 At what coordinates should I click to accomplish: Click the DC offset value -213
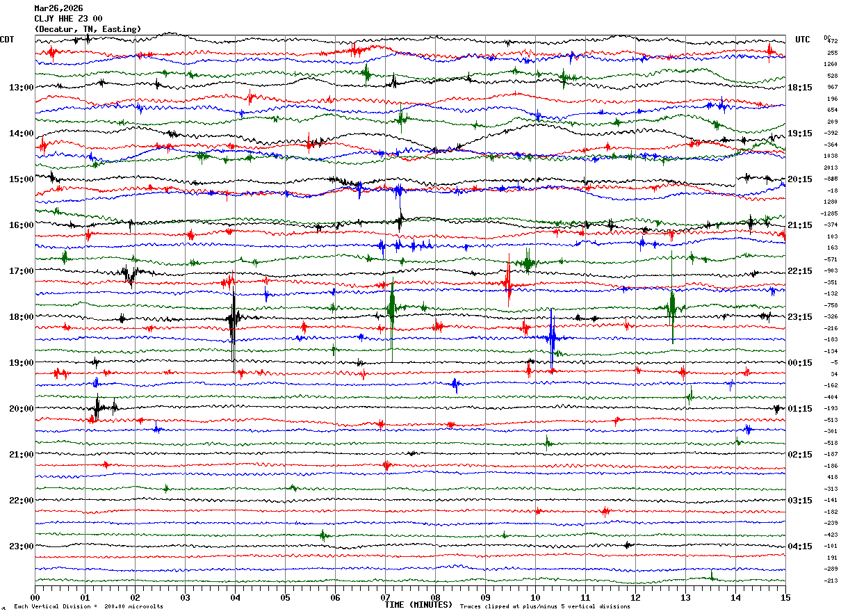[831, 581]
